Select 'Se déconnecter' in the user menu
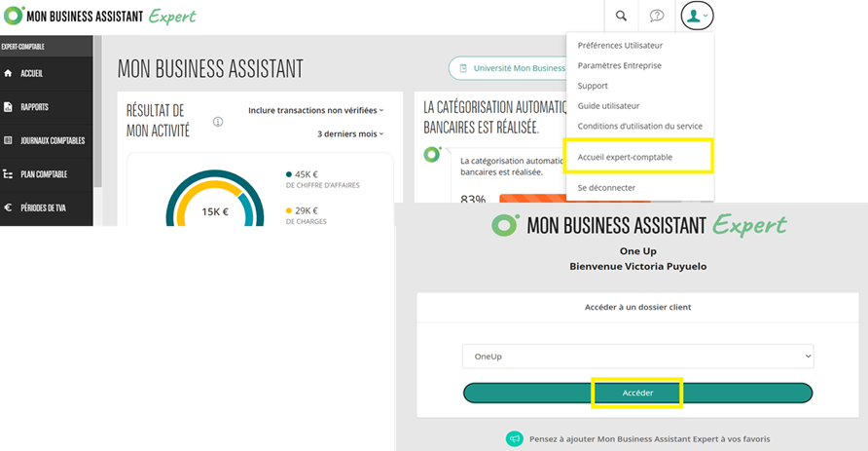This screenshot has height=451, width=868. tap(606, 188)
